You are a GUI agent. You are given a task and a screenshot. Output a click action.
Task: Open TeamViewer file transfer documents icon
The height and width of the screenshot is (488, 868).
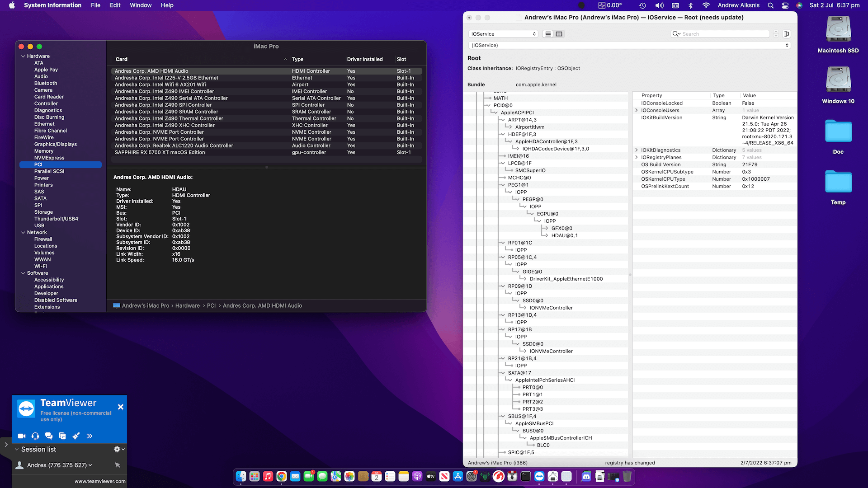tap(62, 436)
